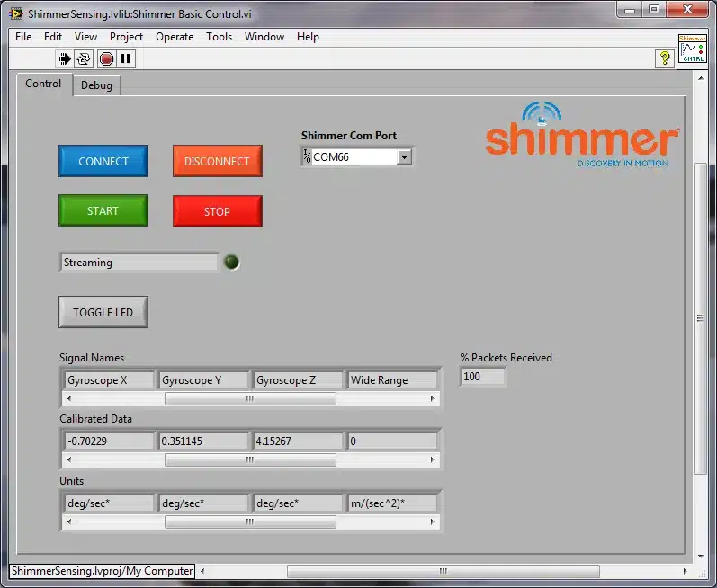The width and height of the screenshot is (717, 588).
Task: Open the Project menu
Action: pos(126,37)
